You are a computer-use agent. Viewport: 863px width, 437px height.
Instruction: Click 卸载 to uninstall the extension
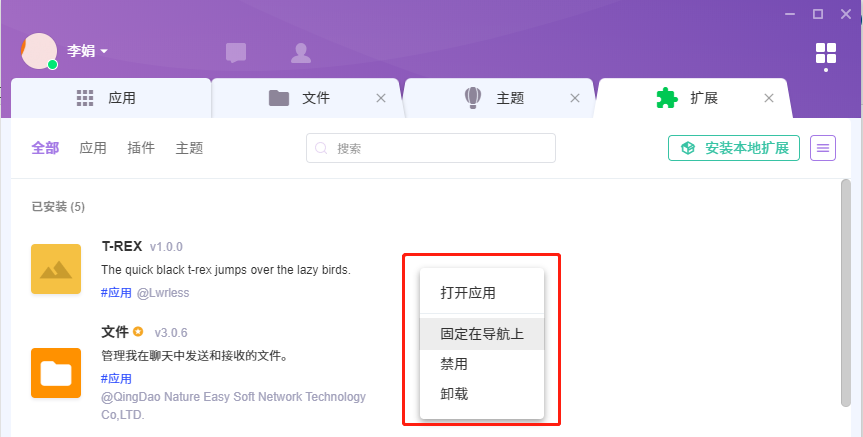454,394
